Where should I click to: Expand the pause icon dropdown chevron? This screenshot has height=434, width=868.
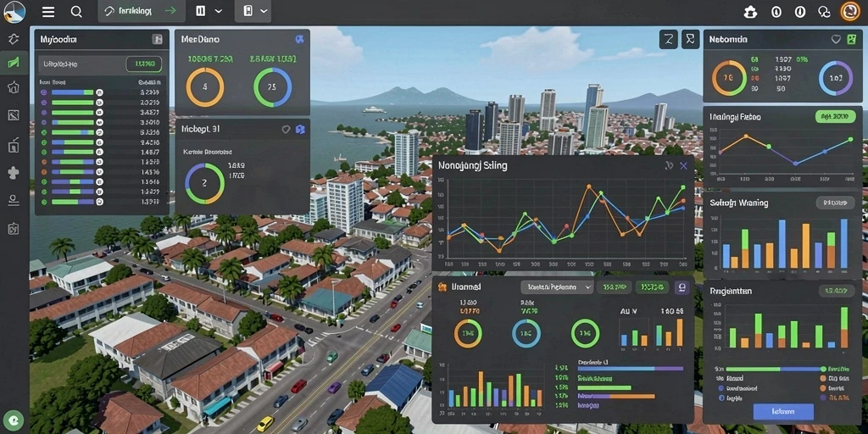[218, 11]
